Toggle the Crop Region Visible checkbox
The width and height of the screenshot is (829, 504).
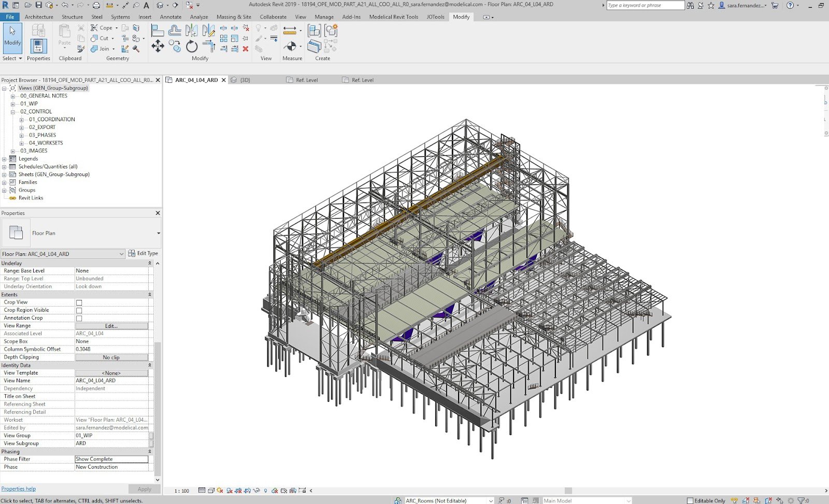click(x=79, y=310)
